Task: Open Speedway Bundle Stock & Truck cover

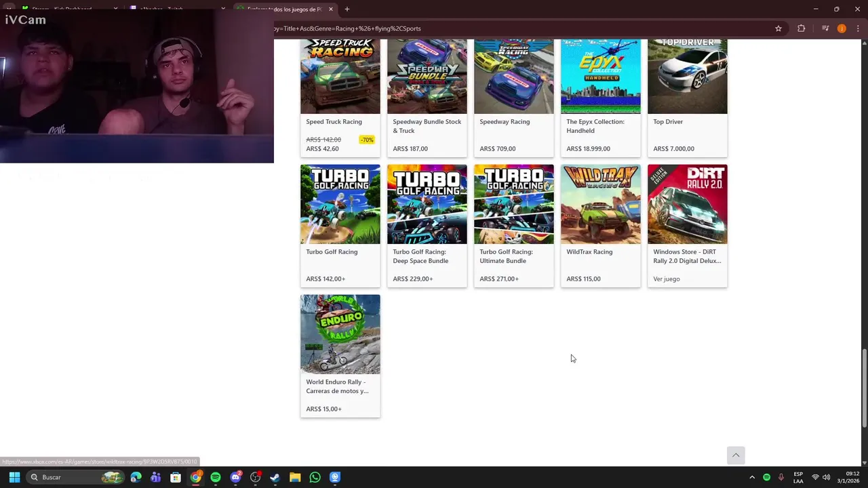Action: (x=427, y=76)
